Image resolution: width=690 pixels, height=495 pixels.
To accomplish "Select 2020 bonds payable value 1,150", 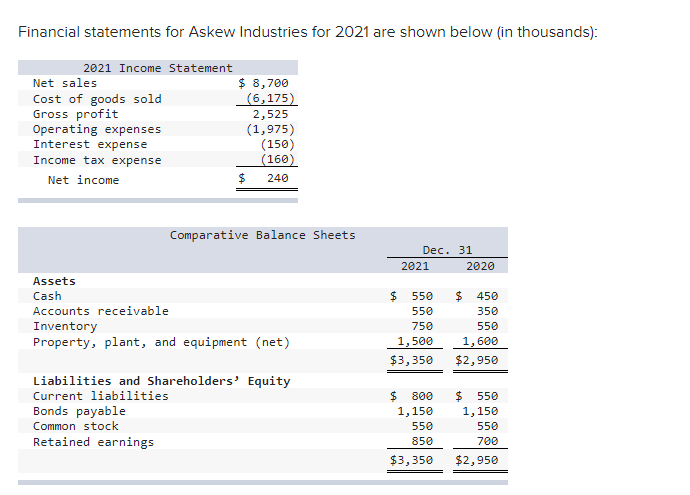I will click(480, 411).
